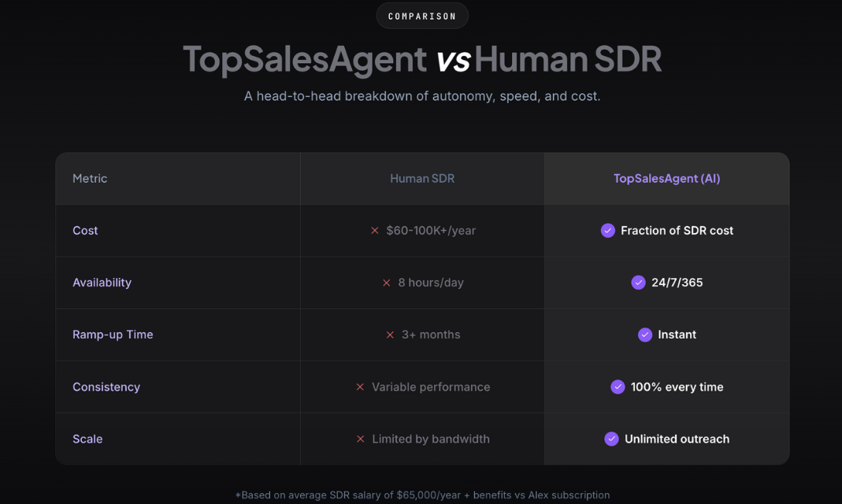Click the 'Availability' row label
This screenshot has width=842, height=504.
coord(102,282)
